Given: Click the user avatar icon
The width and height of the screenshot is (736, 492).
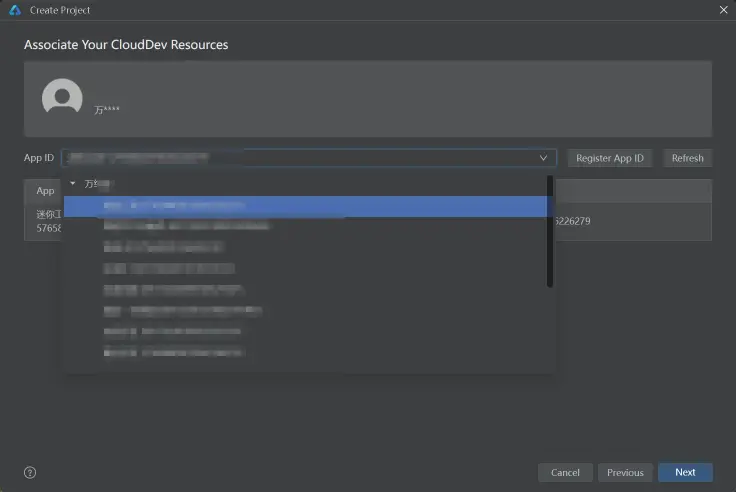Looking at the screenshot, I should click(62, 98).
